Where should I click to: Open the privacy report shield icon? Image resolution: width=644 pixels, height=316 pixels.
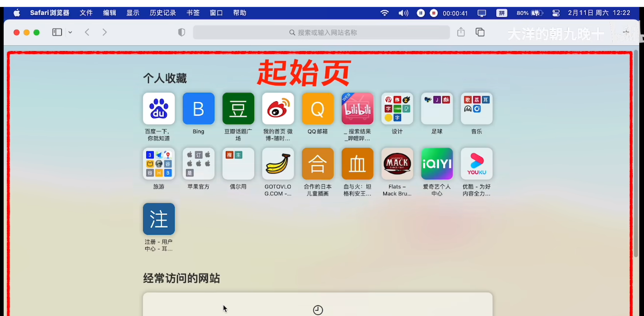(182, 32)
